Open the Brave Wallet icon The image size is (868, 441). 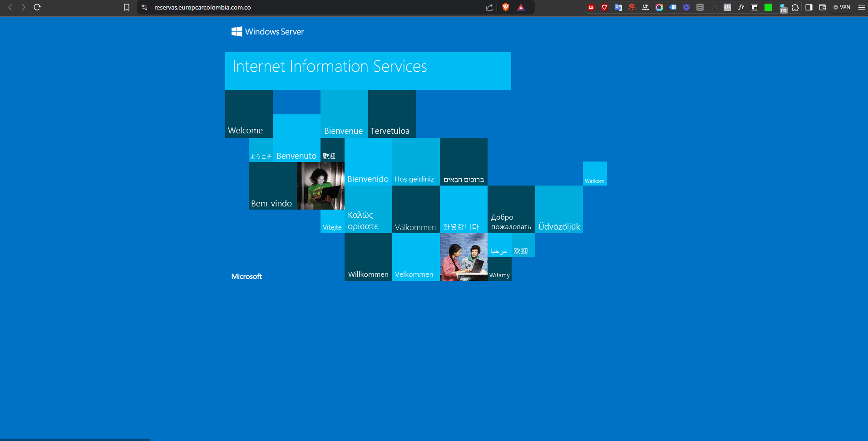tap(823, 7)
